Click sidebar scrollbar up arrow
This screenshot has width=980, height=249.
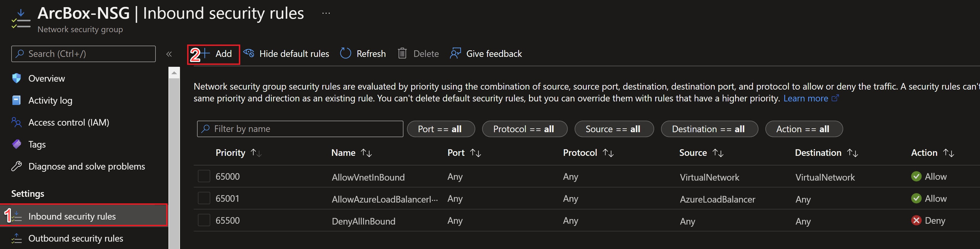174,73
